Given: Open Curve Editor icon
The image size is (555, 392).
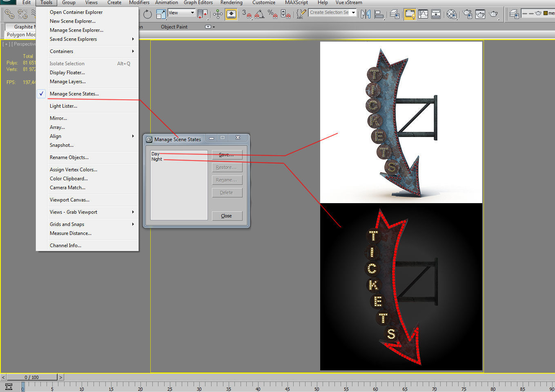Looking at the screenshot, I should point(423,14).
